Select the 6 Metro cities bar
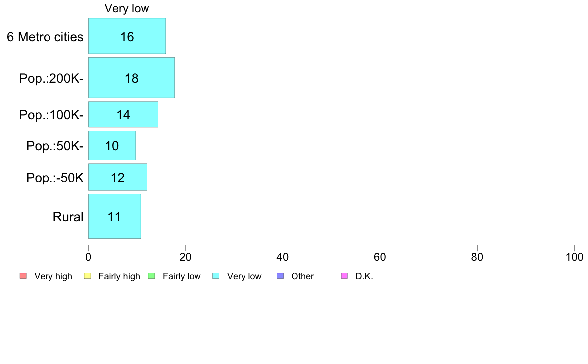Image resolution: width=588 pixels, height=364 pixels. coord(127,36)
